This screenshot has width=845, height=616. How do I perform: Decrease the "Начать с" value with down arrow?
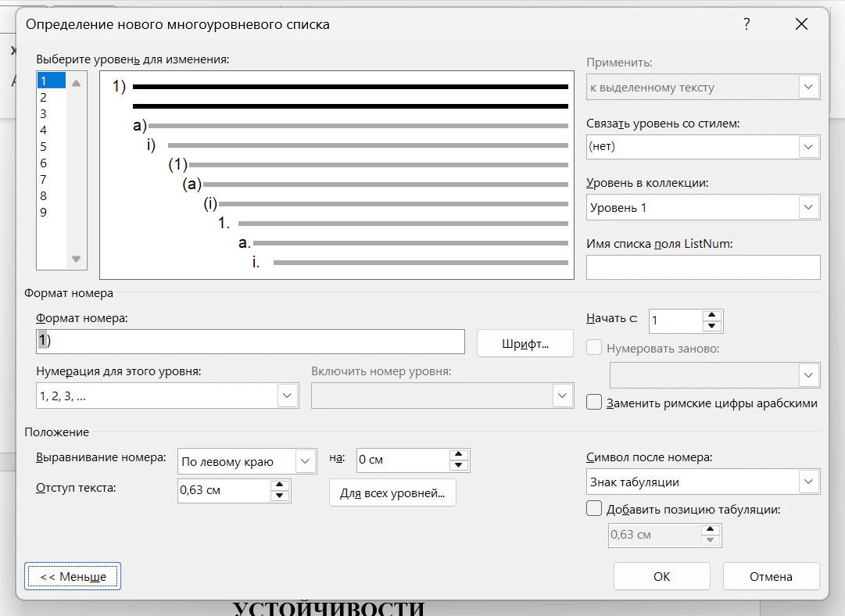pyautogui.click(x=712, y=326)
